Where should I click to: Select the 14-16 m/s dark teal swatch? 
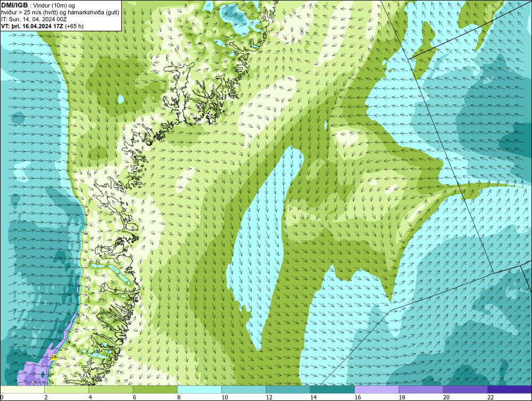coord(332,389)
